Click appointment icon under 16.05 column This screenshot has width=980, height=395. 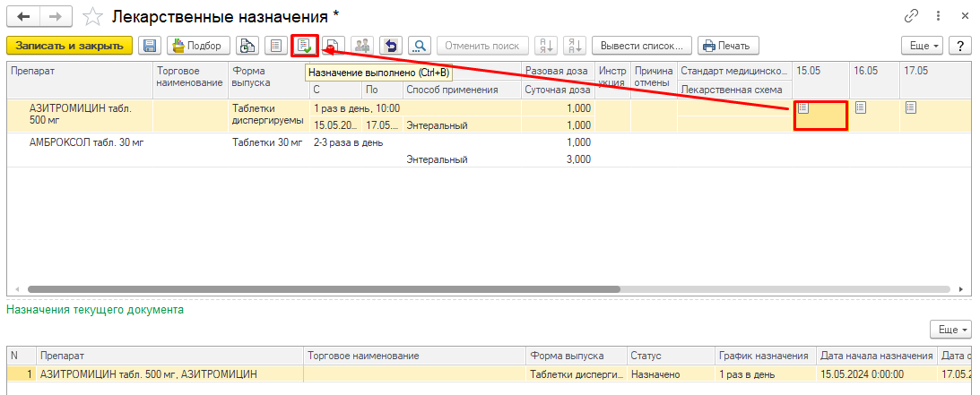[x=861, y=108]
